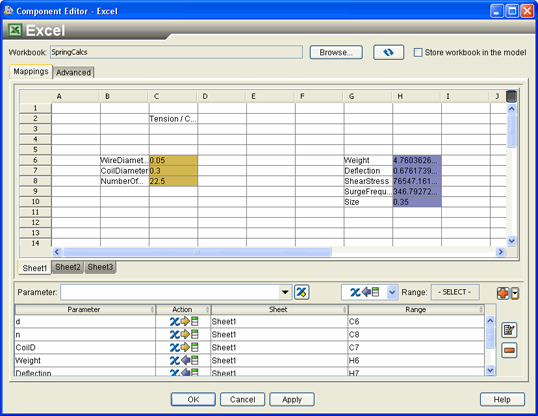Open the Parameter combo box dropdown arrow
This screenshot has height=416, width=538.
(285, 292)
